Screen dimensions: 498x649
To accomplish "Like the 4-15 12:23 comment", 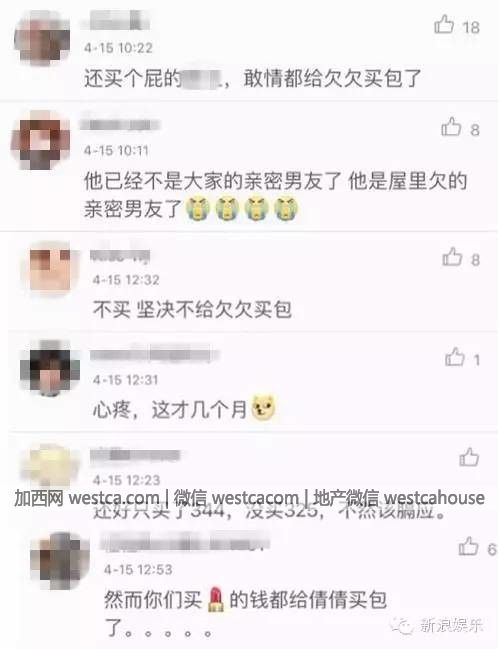I will [469, 457].
